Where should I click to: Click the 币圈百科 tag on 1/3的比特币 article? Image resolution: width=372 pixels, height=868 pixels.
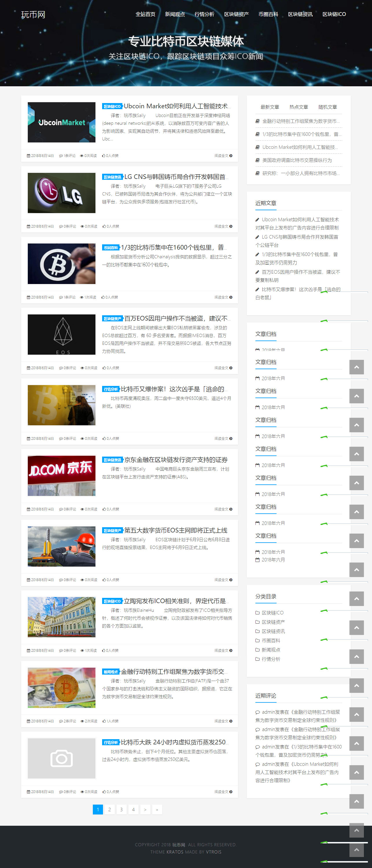[x=111, y=248]
